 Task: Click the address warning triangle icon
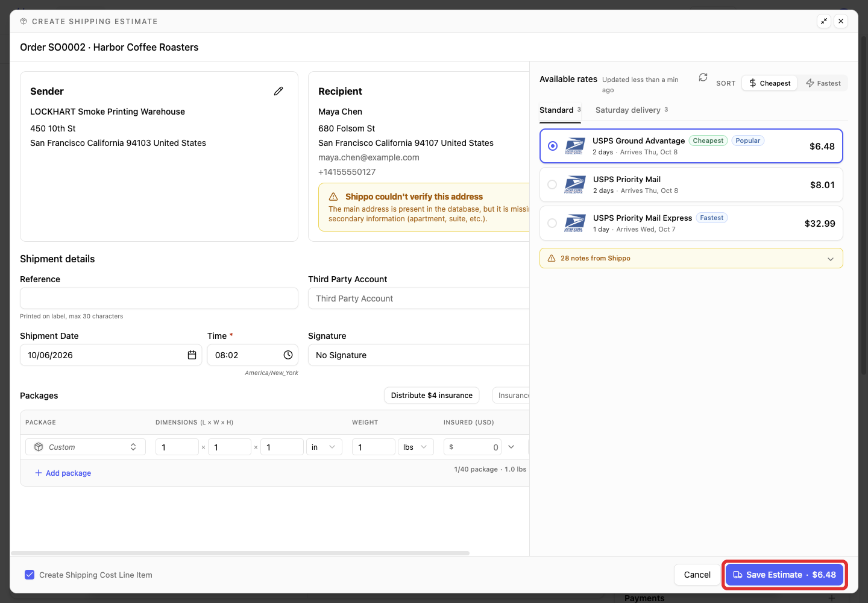click(333, 197)
